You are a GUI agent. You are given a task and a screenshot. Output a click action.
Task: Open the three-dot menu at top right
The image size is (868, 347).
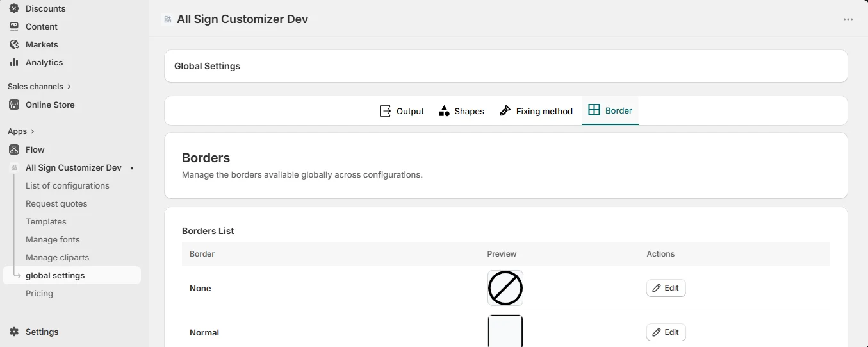pyautogui.click(x=848, y=19)
